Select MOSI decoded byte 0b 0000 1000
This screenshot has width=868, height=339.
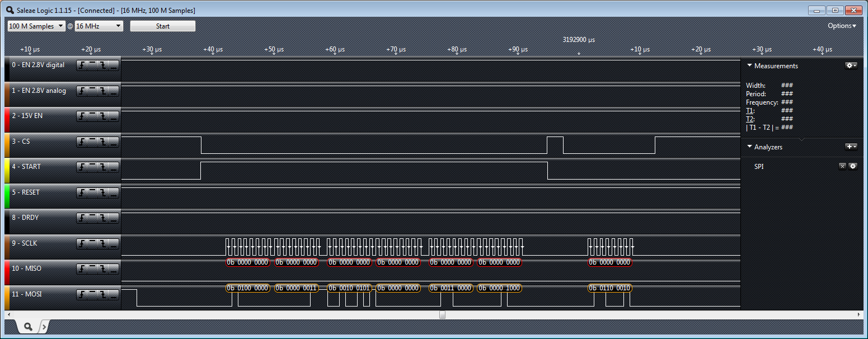(500, 288)
